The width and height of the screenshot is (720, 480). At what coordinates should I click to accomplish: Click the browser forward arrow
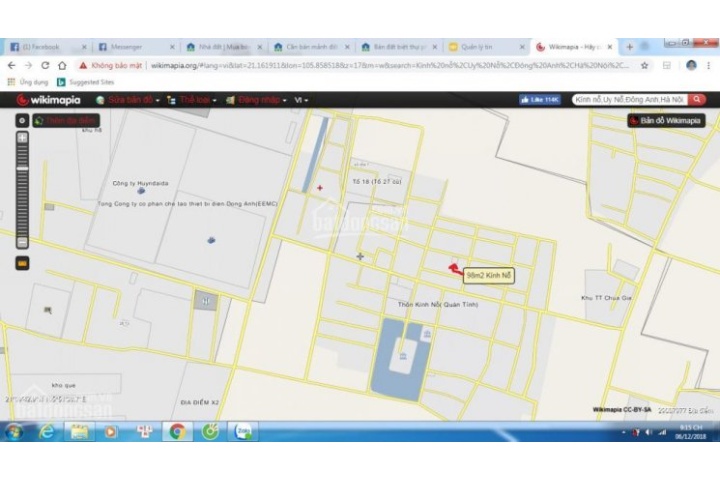(28, 66)
